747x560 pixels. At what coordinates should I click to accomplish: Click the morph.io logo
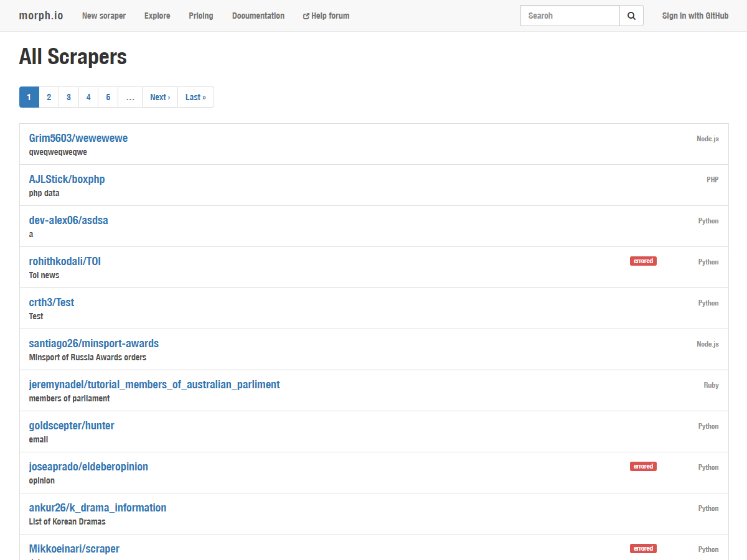(41, 16)
